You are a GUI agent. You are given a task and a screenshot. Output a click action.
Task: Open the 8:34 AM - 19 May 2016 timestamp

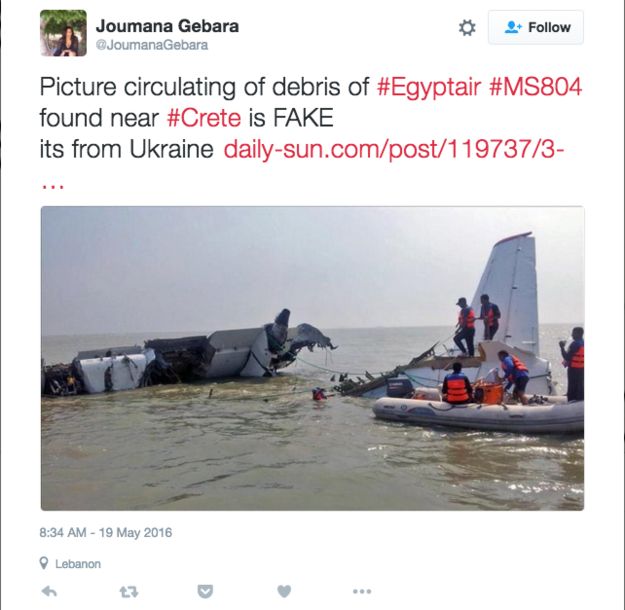click(106, 533)
